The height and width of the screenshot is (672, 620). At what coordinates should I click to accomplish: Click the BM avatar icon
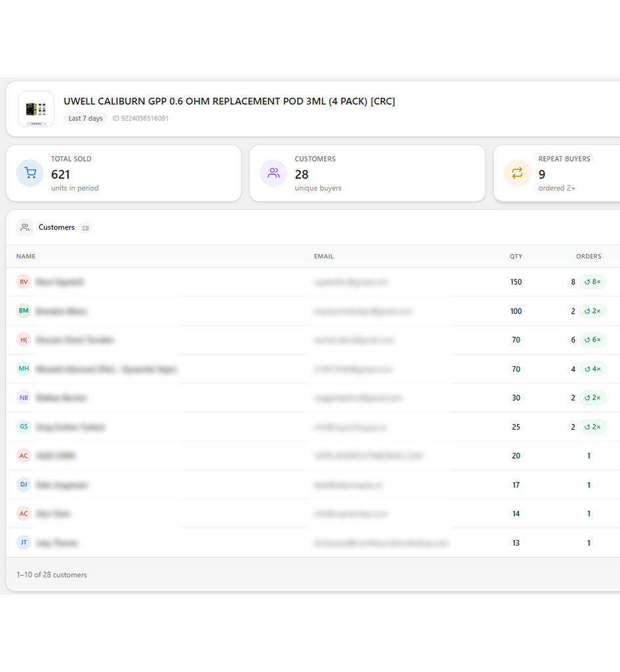[x=24, y=310]
